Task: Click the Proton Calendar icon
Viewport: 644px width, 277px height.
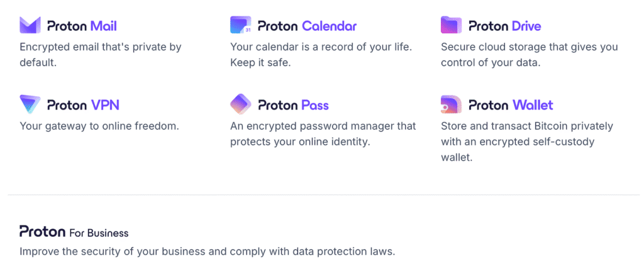Action: (x=241, y=26)
